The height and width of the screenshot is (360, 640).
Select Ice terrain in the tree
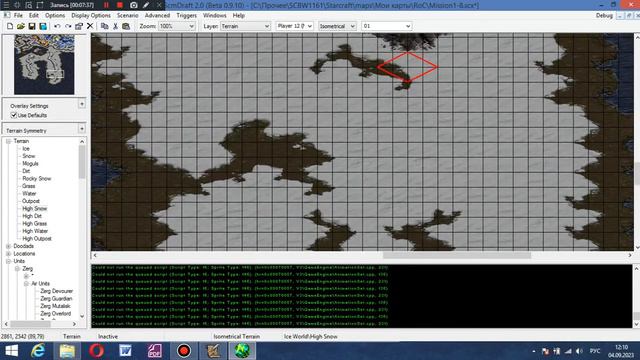tap(26, 149)
